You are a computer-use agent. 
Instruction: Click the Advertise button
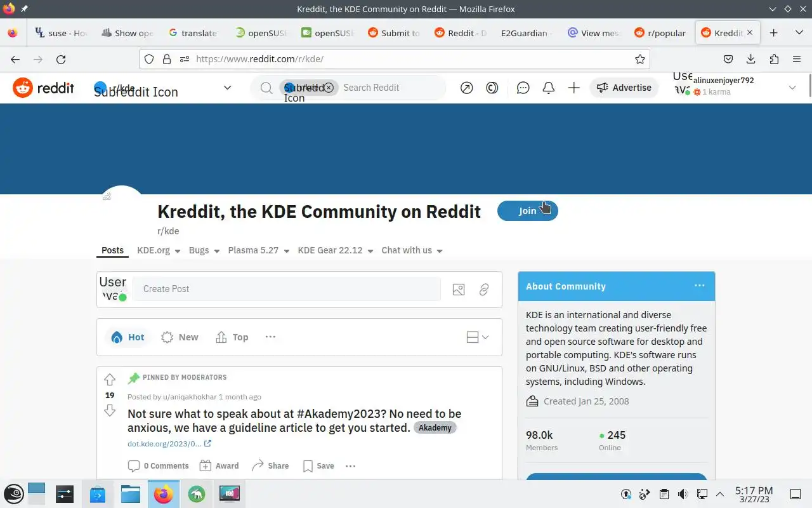click(x=624, y=88)
